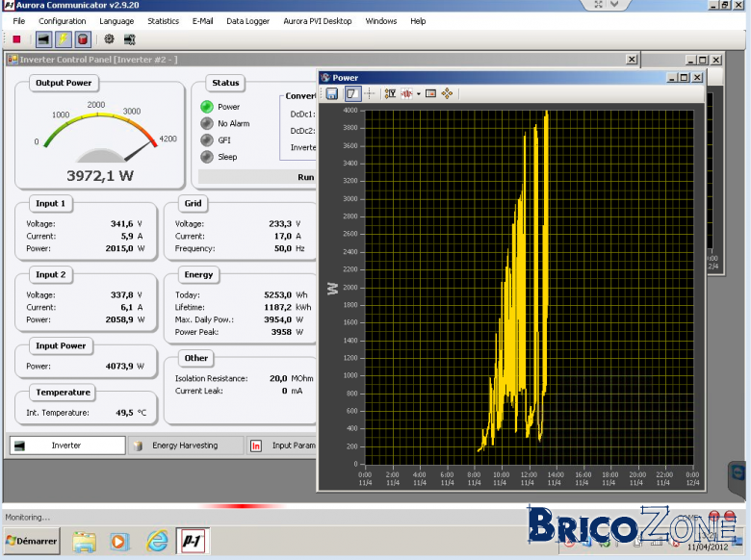Screen dimensions: 751x560
Task: Toggle the selection mode icon in Power toolbar
Action: [x=352, y=93]
